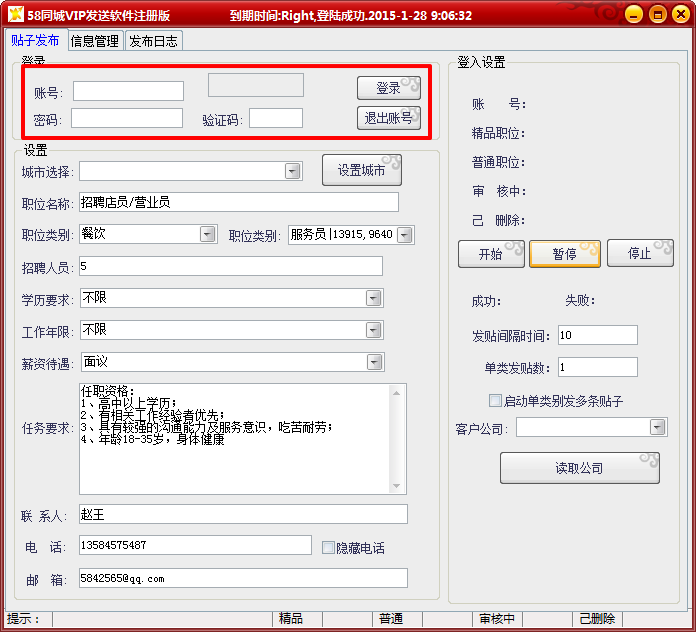Click the 联系人 field containing 赵王
The height and width of the screenshot is (632, 696).
pyautogui.click(x=243, y=514)
